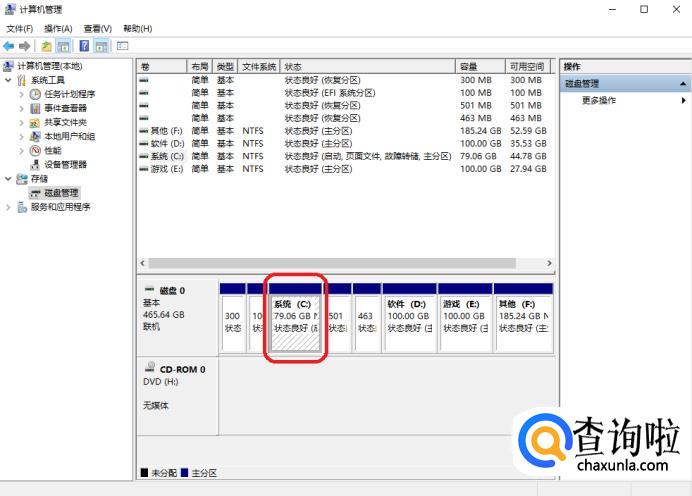Click the Back arrow toolbar icon
Image resolution: width=692 pixels, height=496 pixels.
(x=8, y=46)
